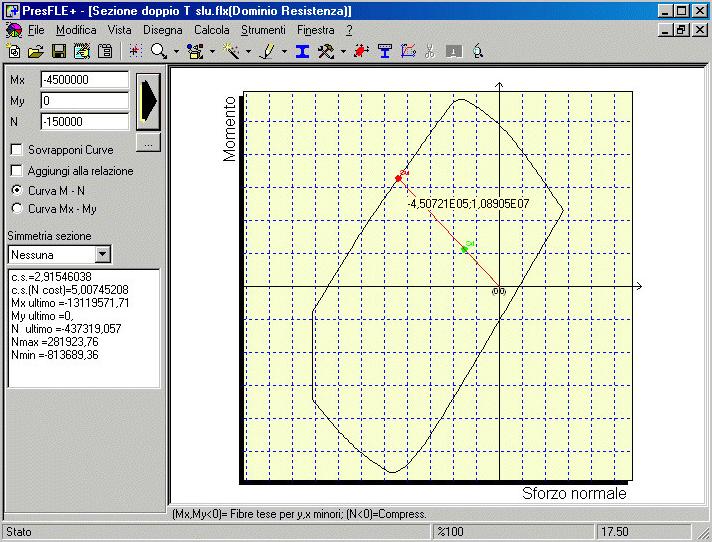
Task: Select the Curva Mx - My radio button
Action: coord(16,208)
